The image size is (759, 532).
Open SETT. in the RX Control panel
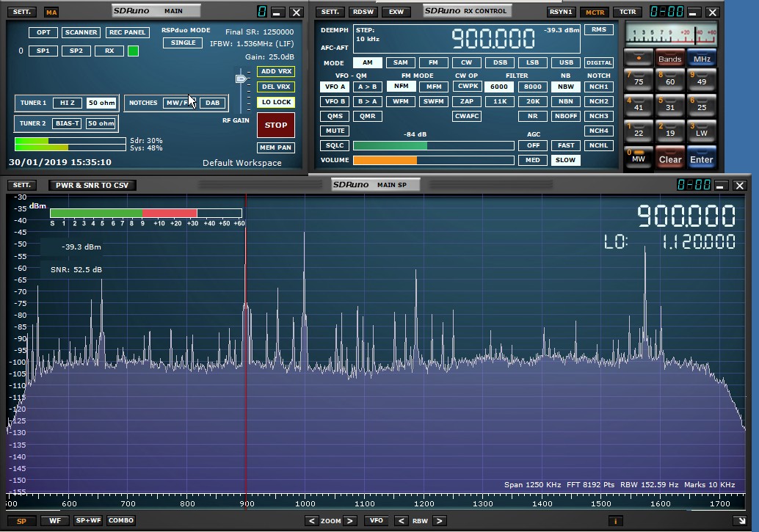[330, 12]
